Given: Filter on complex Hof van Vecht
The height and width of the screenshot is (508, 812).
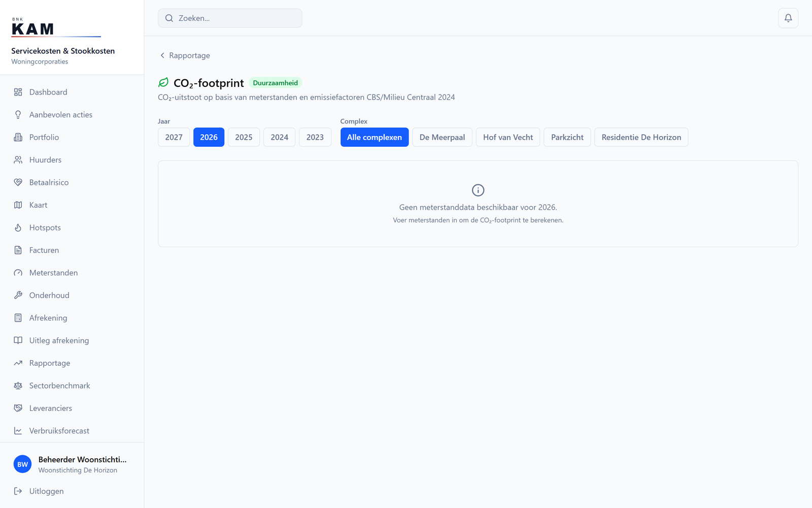Looking at the screenshot, I should pos(508,137).
